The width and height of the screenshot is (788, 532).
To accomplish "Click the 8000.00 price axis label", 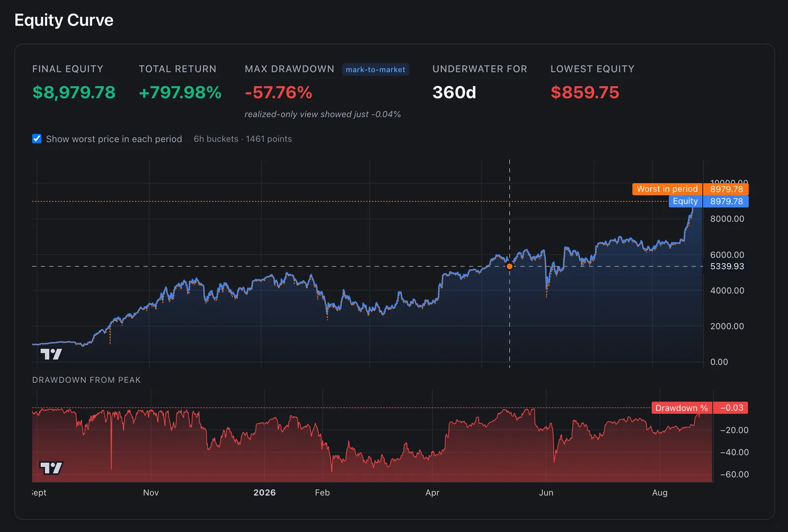I will point(727,219).
